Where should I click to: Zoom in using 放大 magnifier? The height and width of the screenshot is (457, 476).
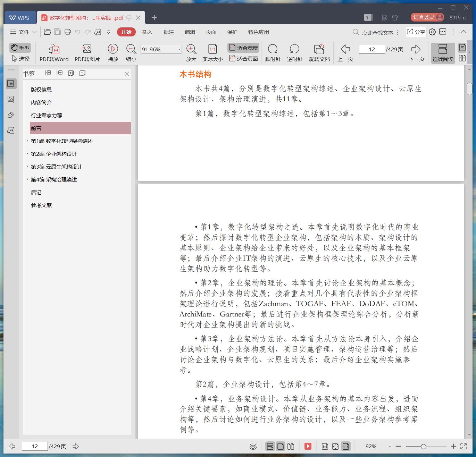tap(191, 53)
